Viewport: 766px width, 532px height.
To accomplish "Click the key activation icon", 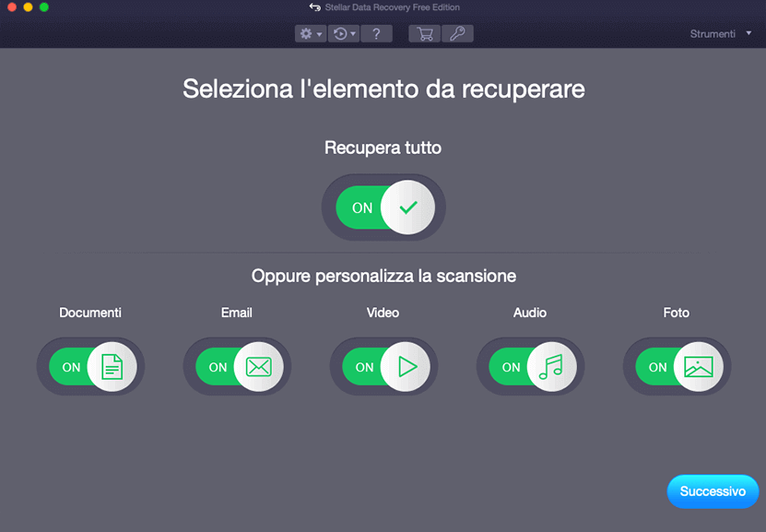I will (x=455, y=33).
